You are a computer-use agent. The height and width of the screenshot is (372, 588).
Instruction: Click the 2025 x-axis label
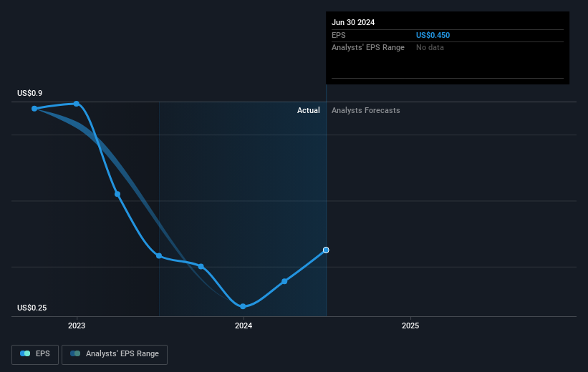(410, 326)
